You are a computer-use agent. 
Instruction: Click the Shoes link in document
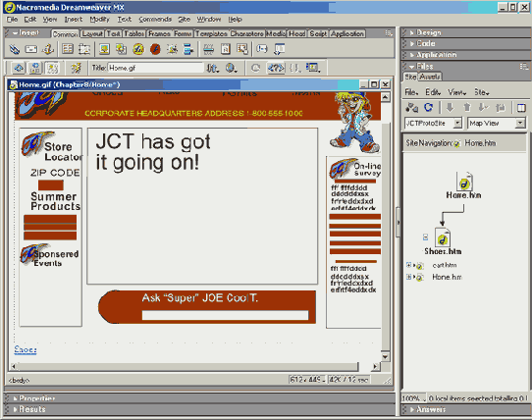pyautogui.click(x=26, y=349)
